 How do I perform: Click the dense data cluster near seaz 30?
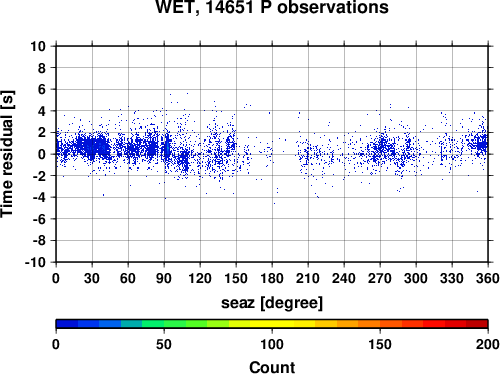point(93,146)
